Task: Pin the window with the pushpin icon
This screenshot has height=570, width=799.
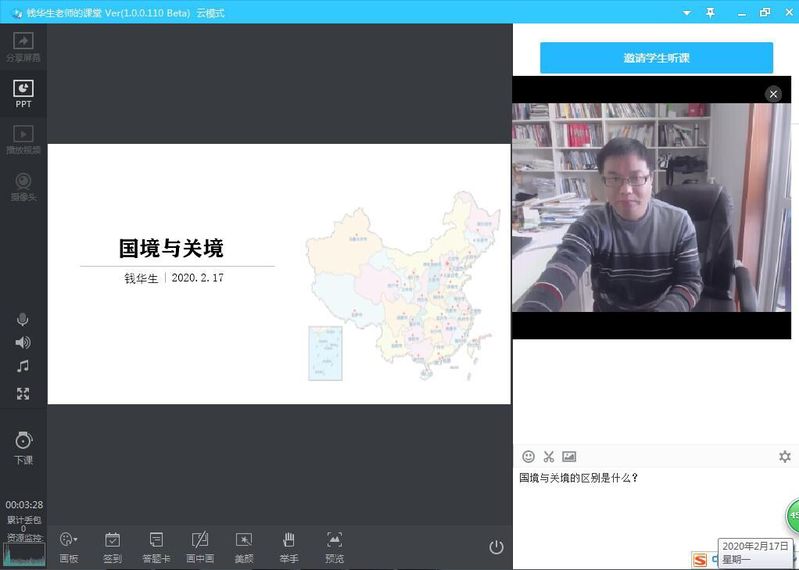Action: coord(710,13)
